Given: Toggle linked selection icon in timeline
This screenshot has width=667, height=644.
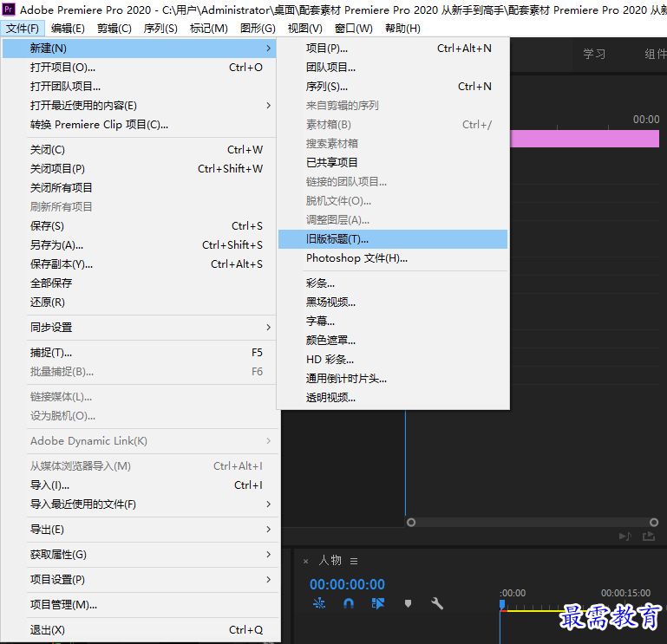Looking at the screenshot, I should [x=378, y=603].
